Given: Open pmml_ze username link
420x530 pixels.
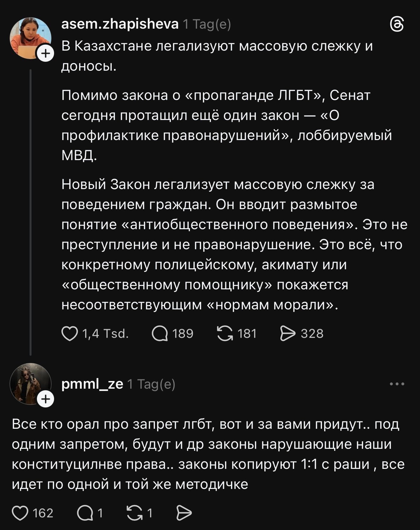Looking at the screenshot, I should click(x=92, y=384).
